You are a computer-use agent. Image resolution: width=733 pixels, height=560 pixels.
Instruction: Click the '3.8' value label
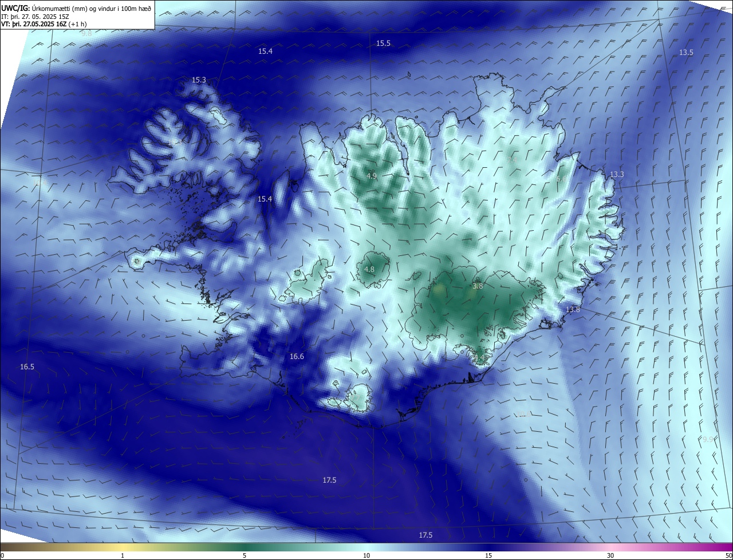pyautogui.click(x=478, y=286)
